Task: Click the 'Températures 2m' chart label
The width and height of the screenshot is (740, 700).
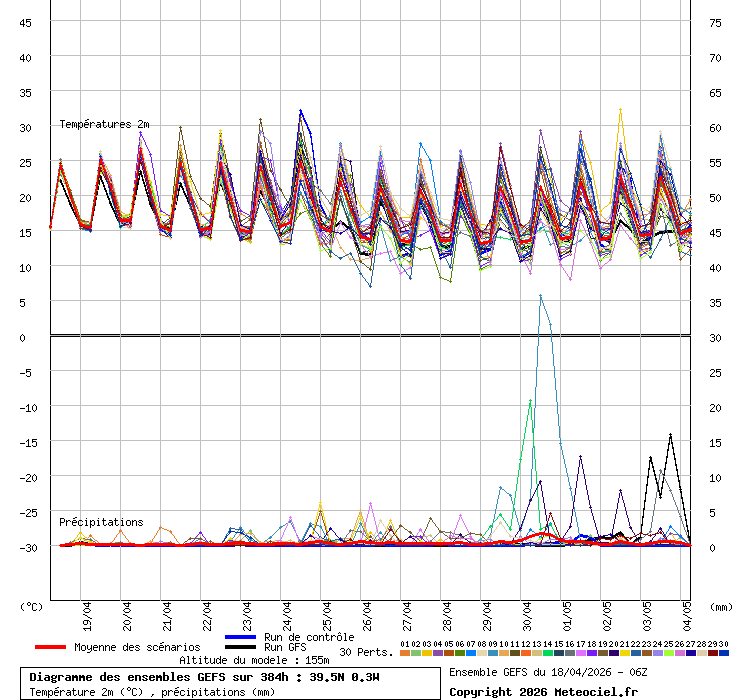Action: pyautogui.click(x=104, y=124)
